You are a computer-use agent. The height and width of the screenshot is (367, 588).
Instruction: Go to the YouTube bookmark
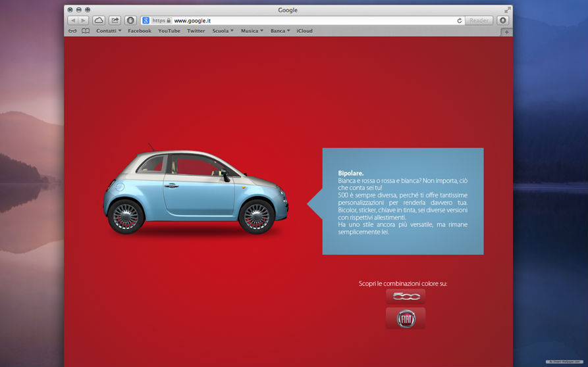tap(169, 31)
